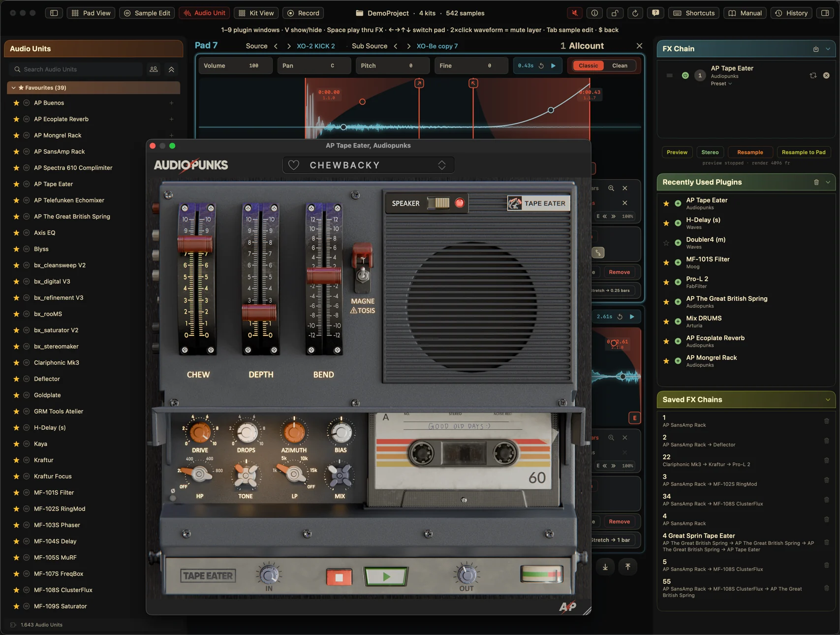The image size is (840, 635).
Task: Switch to Audio Unit tab
Action: tap(204, 13)
